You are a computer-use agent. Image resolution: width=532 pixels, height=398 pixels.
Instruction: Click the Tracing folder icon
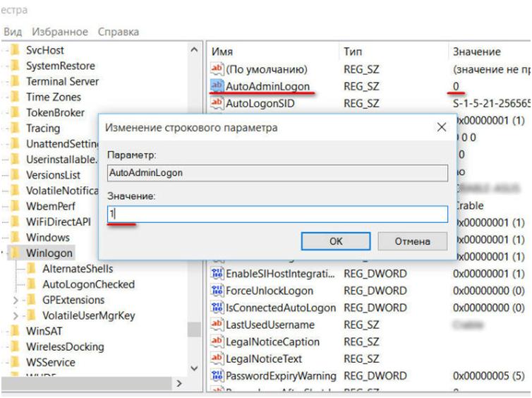tap(15, 128)
